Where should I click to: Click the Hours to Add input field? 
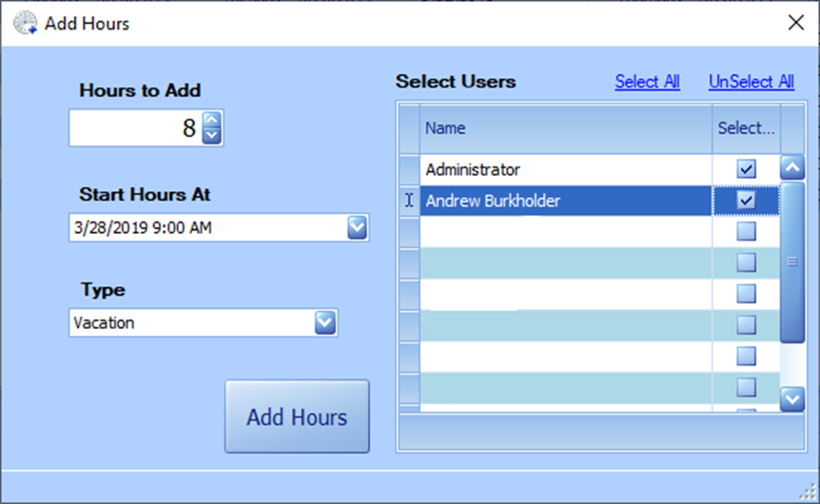pyautogui.click(x=133, y=127)
